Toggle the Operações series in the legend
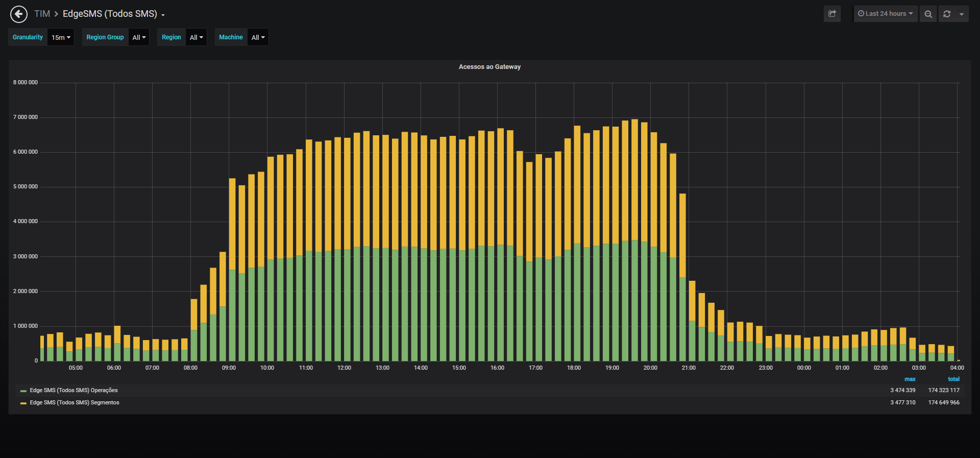The width and height of the screenshot is (980, 458). pos(73,390)
